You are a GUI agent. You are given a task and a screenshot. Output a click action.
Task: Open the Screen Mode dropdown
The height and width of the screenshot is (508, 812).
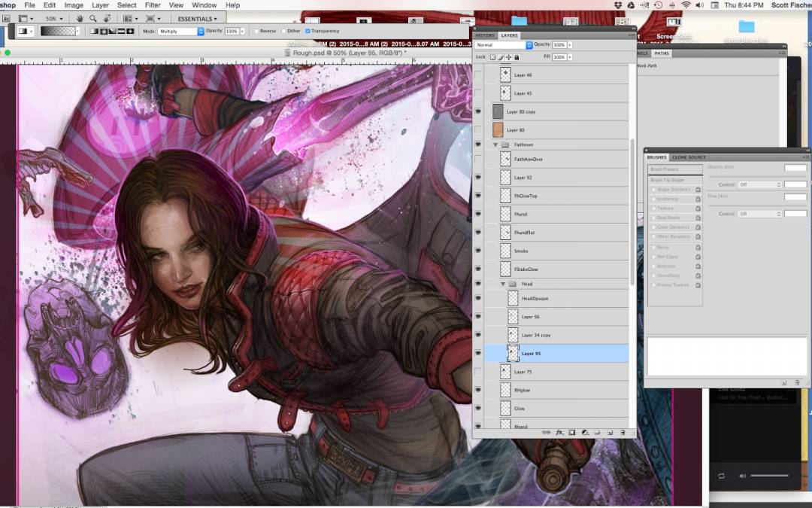[153, 19]
